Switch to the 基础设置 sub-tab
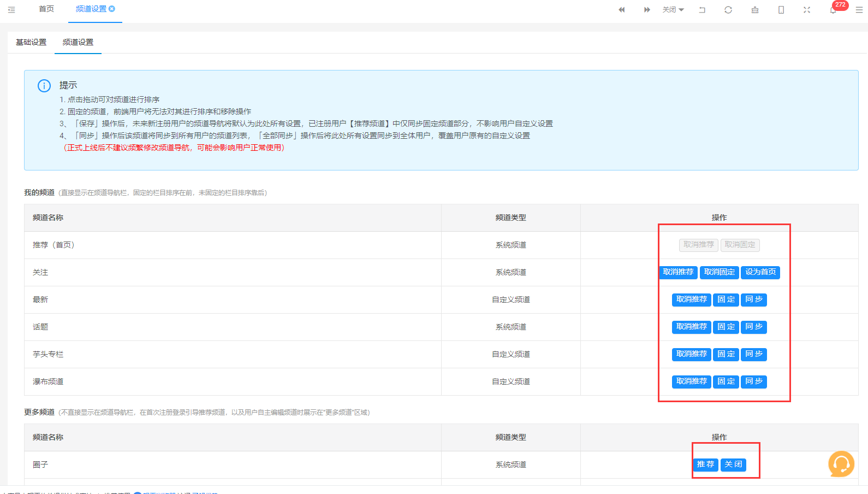Viewport: 868px width, 494px height. pos(31,42)
